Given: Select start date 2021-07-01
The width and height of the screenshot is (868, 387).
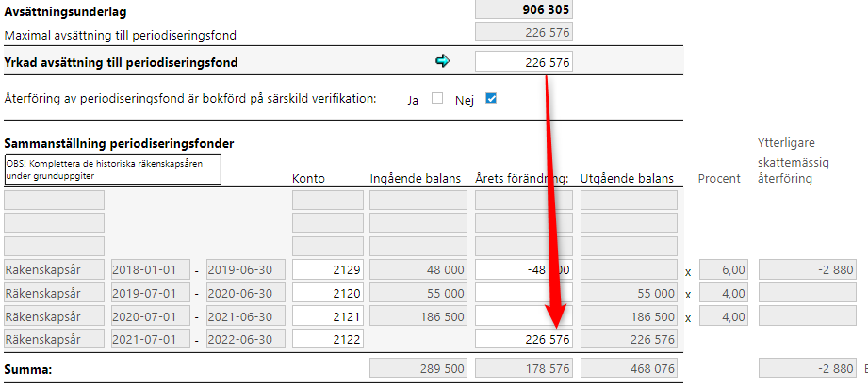Looking at the screenshot, I should 151,339.
